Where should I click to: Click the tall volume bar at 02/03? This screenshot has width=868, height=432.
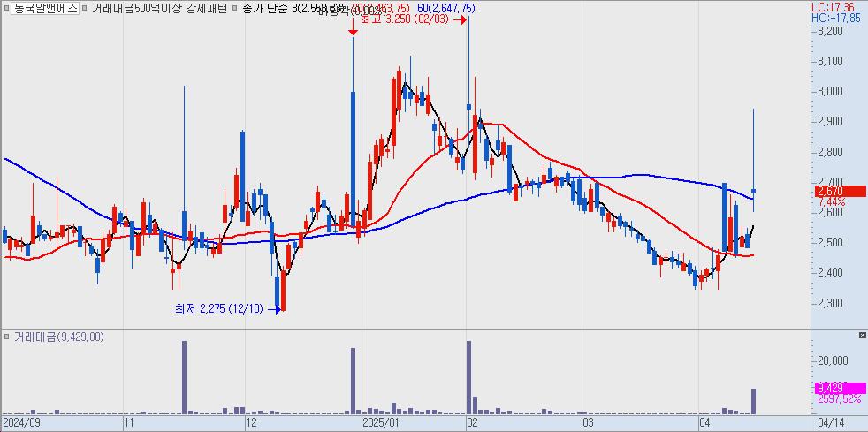pyautogui.click(x=468, y=378)
